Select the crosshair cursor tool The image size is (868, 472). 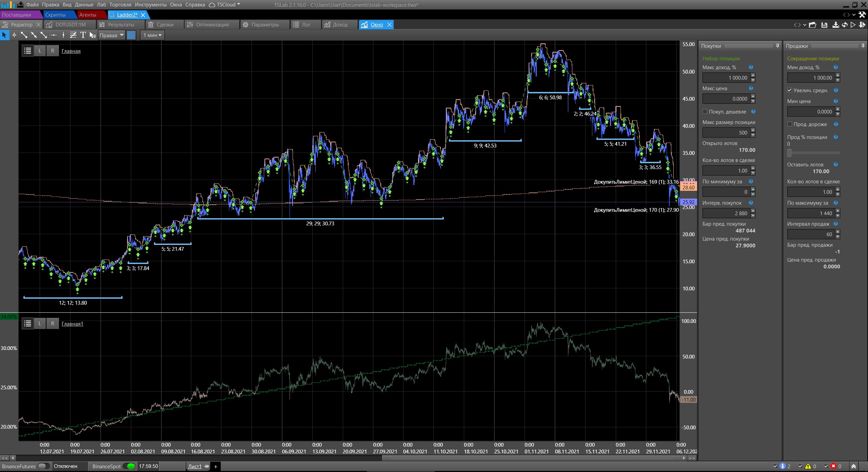click(14, 35)
